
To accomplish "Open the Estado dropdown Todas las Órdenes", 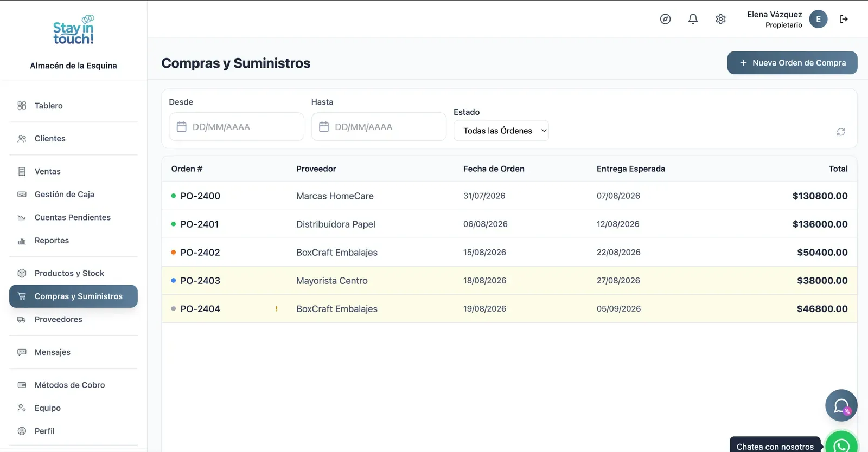I will tap(501, 131).
